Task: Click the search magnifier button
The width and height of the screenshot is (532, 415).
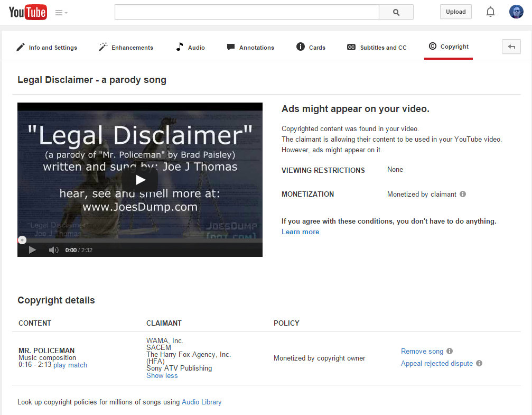Action: coord(396,12)
